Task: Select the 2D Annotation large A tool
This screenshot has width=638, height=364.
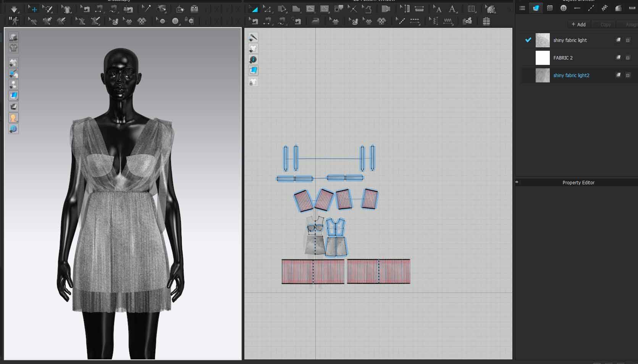Action: point(452,9)
